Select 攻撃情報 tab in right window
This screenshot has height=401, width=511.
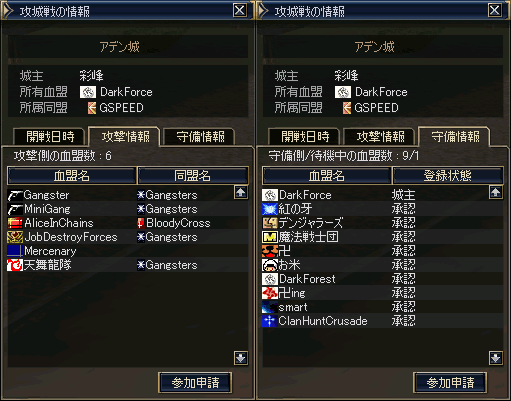point(380,137)
